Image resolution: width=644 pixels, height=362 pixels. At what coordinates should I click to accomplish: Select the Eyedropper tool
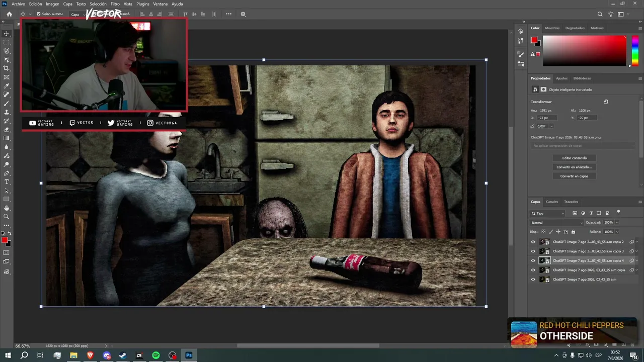point(7,86)
